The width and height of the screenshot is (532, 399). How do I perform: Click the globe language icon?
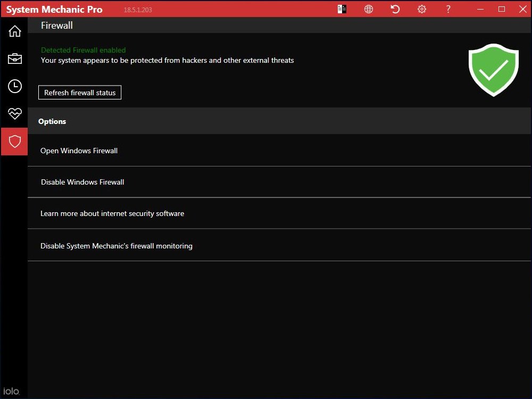click(x=368, y=9)
